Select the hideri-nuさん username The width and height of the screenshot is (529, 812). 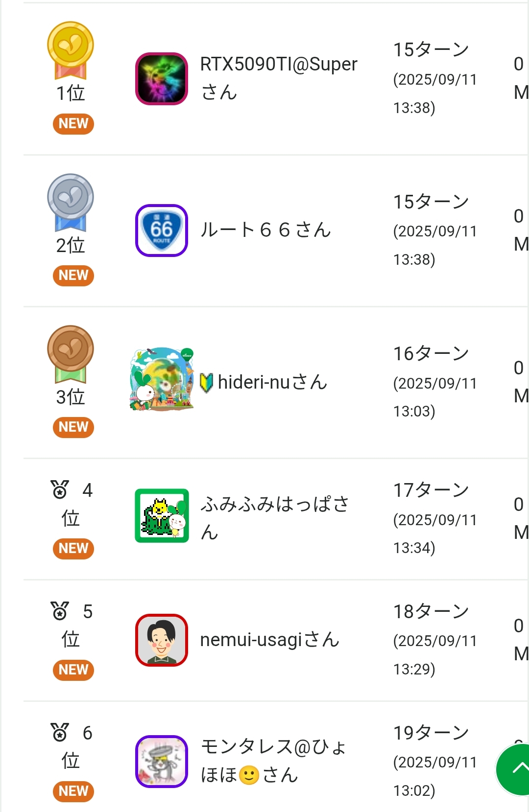pyautogui.click(x=272, y=382)
